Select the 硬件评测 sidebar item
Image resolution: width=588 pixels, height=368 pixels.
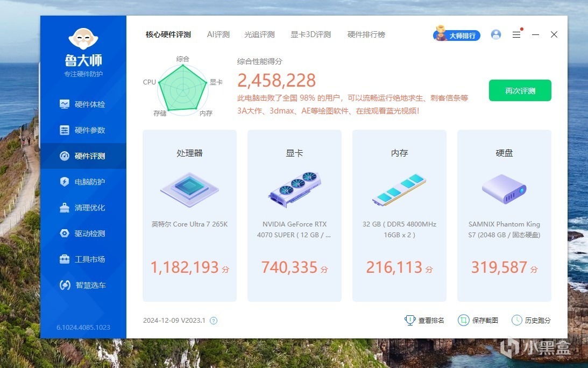pyautogui.click(x=83, y=156)
